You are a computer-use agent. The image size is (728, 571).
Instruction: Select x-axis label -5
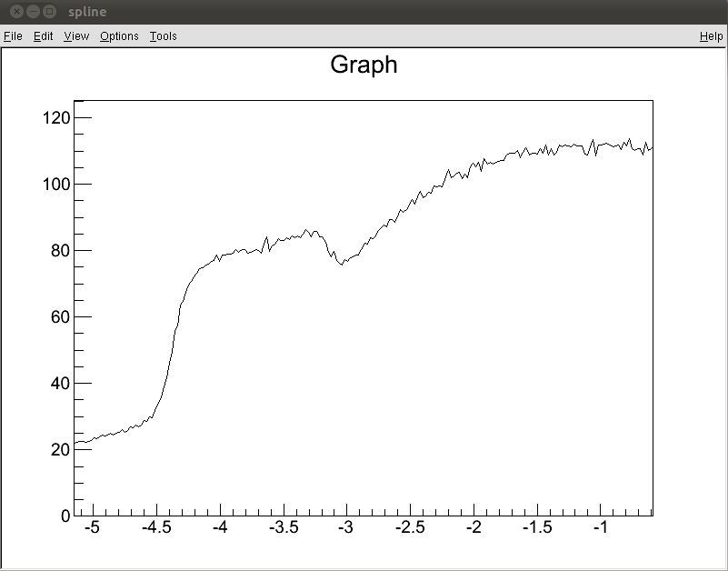click(92, 527)
